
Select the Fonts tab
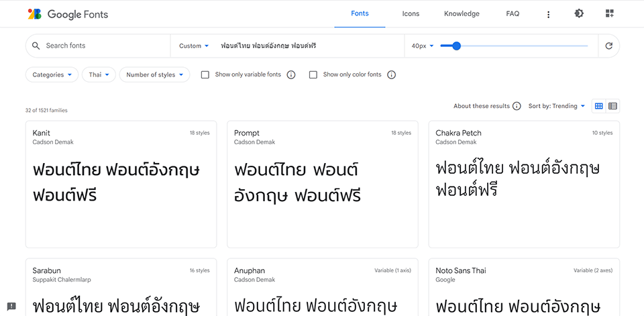coord(360,13)
